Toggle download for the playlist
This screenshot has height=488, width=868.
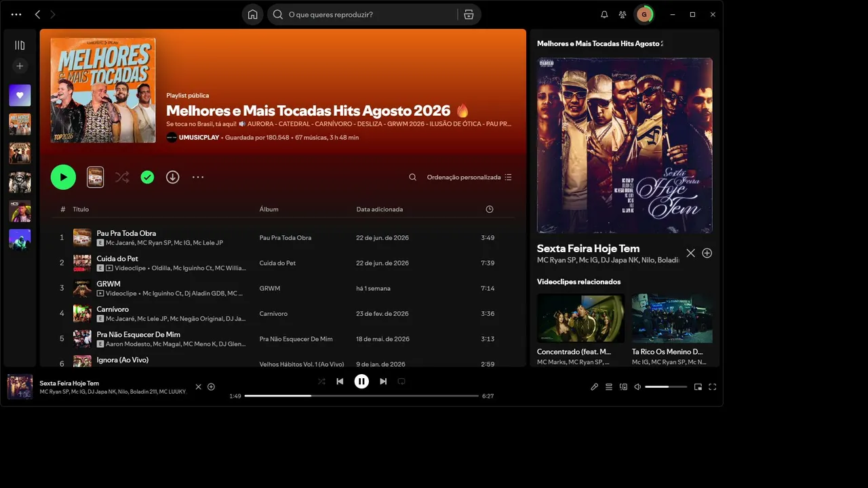pyautogui.click(x=173, y=177)
